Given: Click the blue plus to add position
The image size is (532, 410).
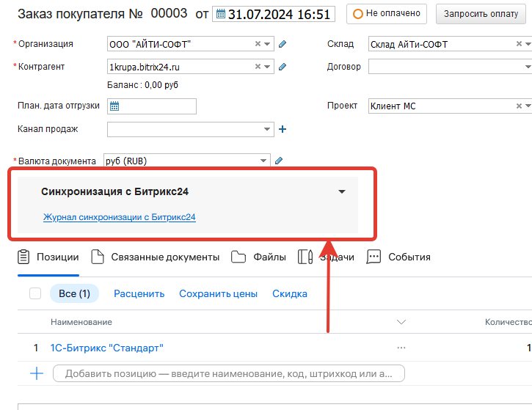Looking at the screenshot, I should click(x=36, y=373).
